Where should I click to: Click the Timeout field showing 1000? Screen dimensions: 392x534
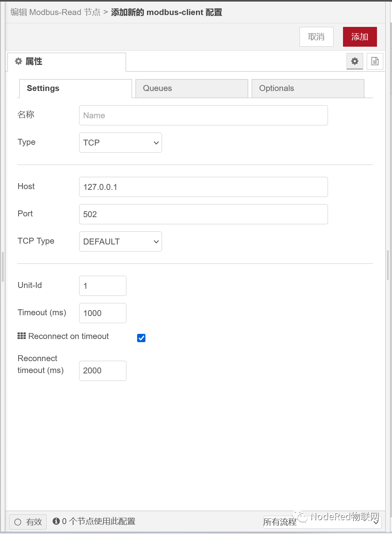pyautogui.click(x=102, y=313)
